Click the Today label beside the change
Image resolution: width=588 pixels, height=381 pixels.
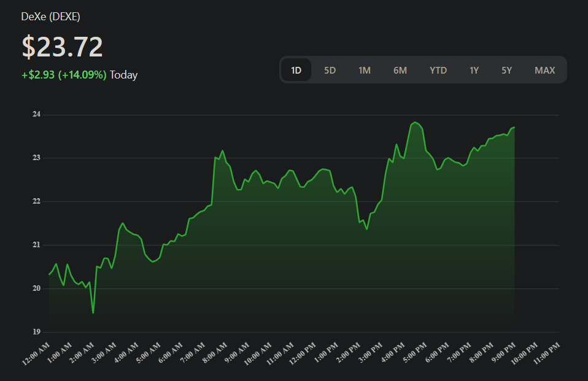point(123,75)
